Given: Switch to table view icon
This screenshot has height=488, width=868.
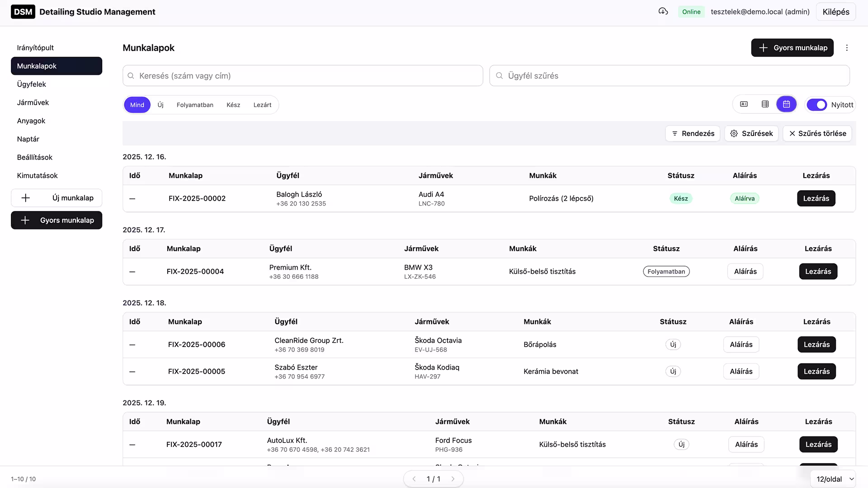Looking at the screenshot, I should pyautogui.click(x=765, y=104).
